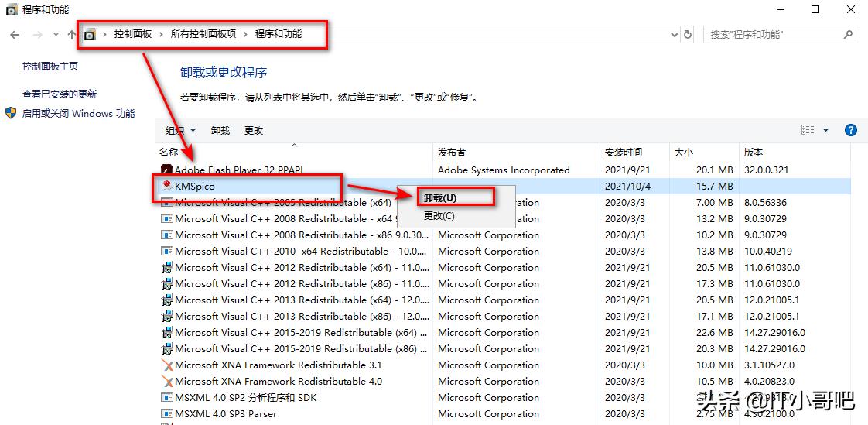Go up one level with the Up arrow

(x=71, y=34)
